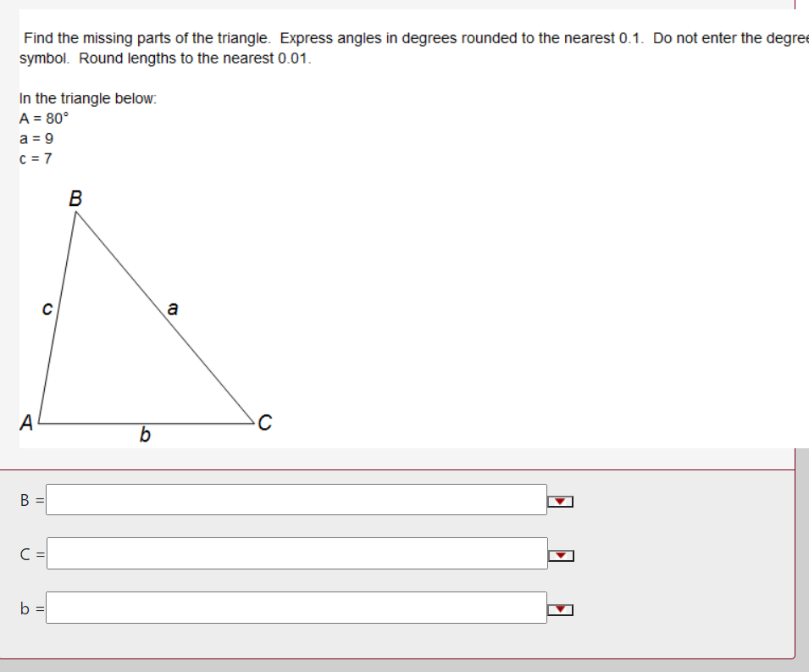Click the text A = 80 degrees
This screenshot has height=672, width=809.
pos(42,119)
